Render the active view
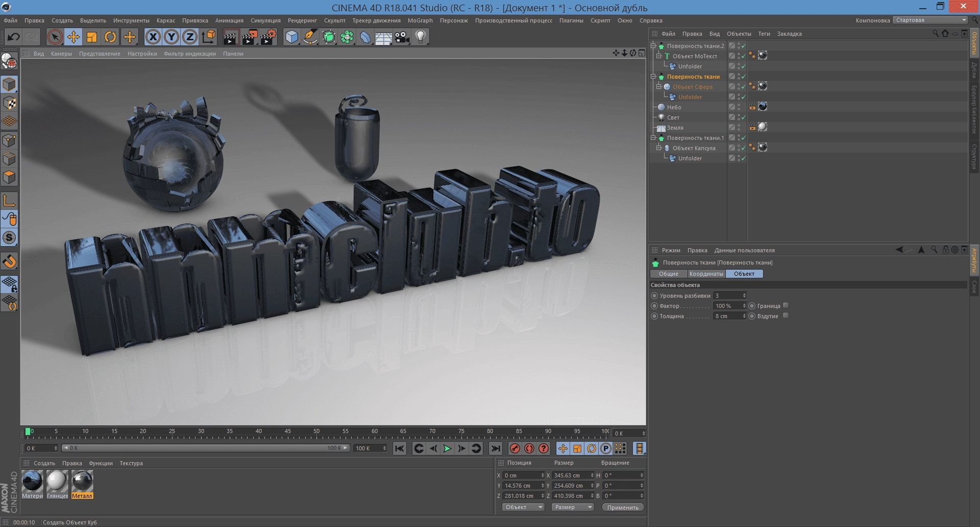Screen dimensions: 980x527 point(231,37)
